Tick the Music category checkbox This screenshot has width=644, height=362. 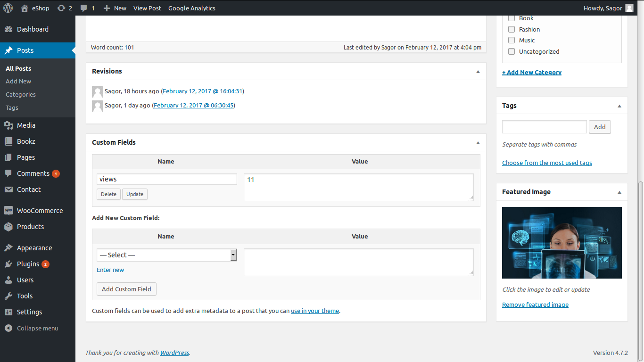point(512,40)
